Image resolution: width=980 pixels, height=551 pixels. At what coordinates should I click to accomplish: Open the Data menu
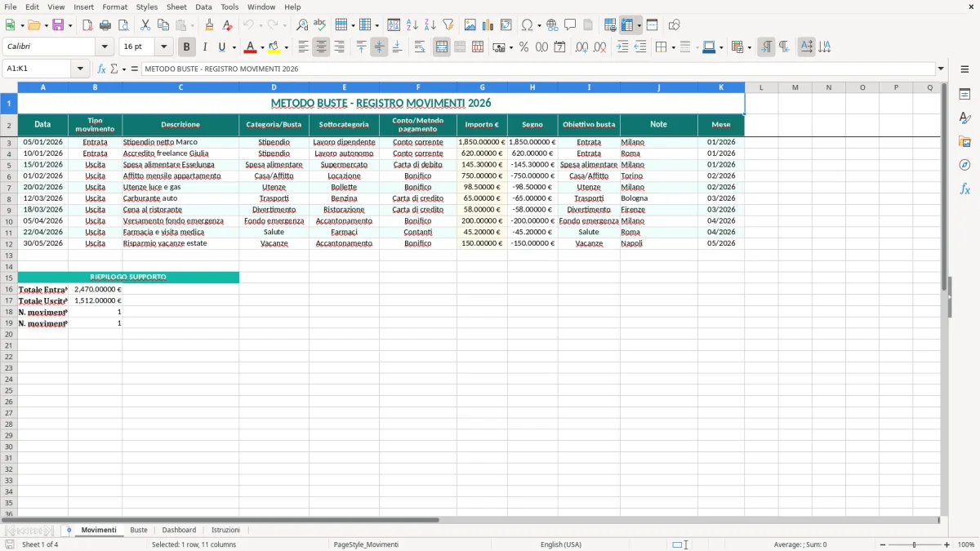click(x=203, y=7)
